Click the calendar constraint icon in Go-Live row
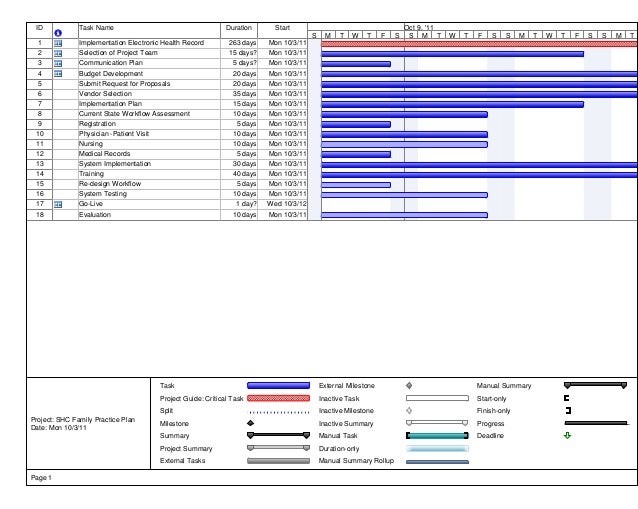638x509 pixels. (58, 204)
